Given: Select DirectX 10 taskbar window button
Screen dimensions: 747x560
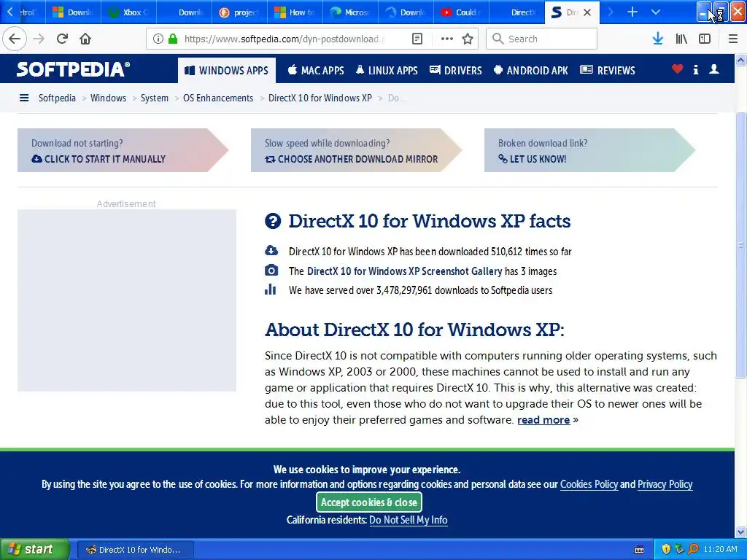Looking at the screenshot, I should [135, 550].
